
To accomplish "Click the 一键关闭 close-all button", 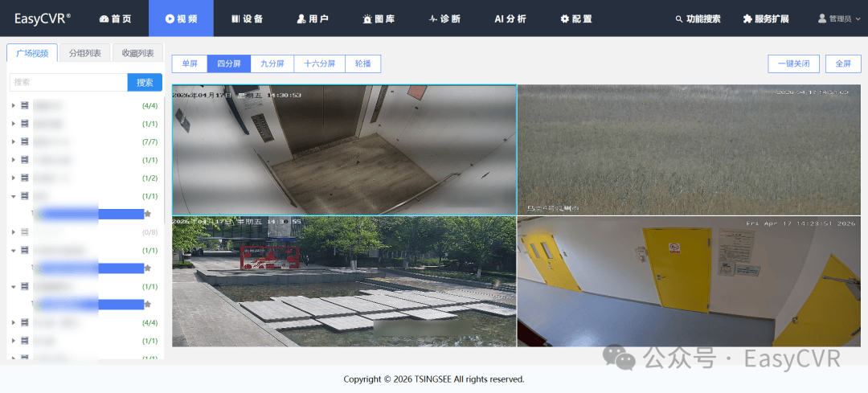I will [x=793, y=63].
